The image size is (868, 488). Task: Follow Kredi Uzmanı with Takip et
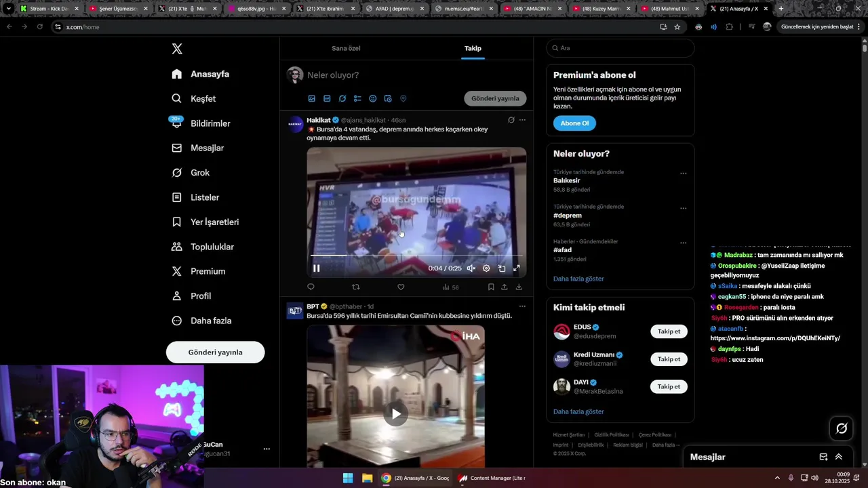(x=669, y=359)
